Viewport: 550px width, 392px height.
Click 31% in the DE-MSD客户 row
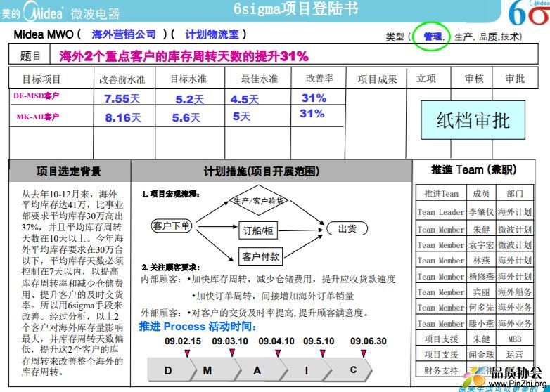pyautogui.click(x=314, y=98)
